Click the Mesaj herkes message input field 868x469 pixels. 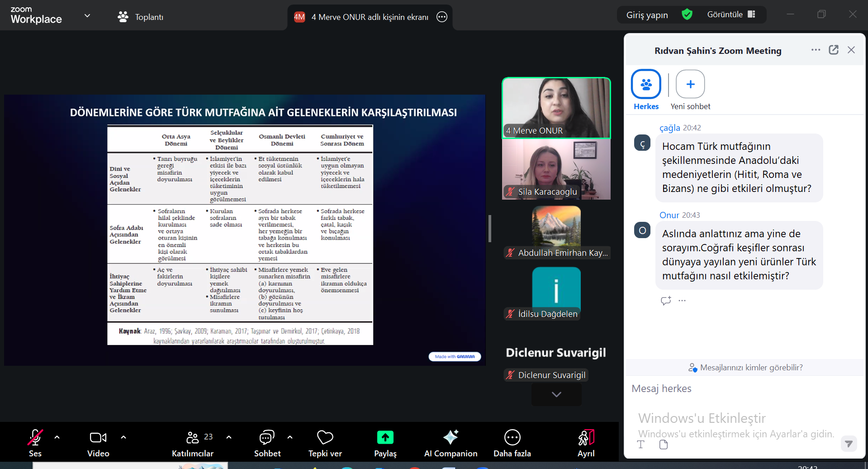pyautogui.click(x=742, y=388)
